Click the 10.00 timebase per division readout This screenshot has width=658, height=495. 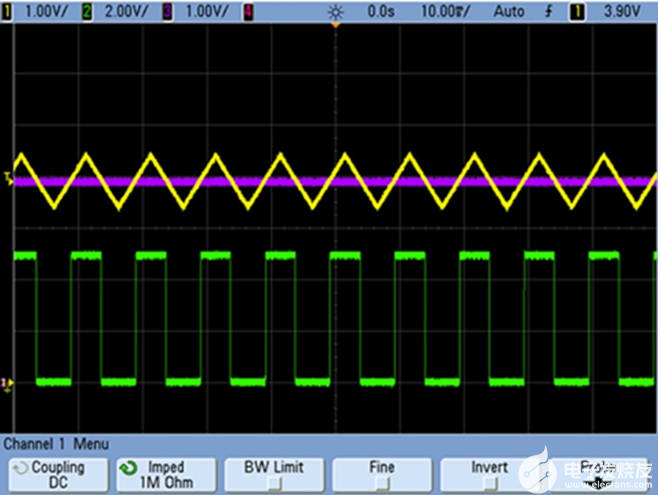445,12
